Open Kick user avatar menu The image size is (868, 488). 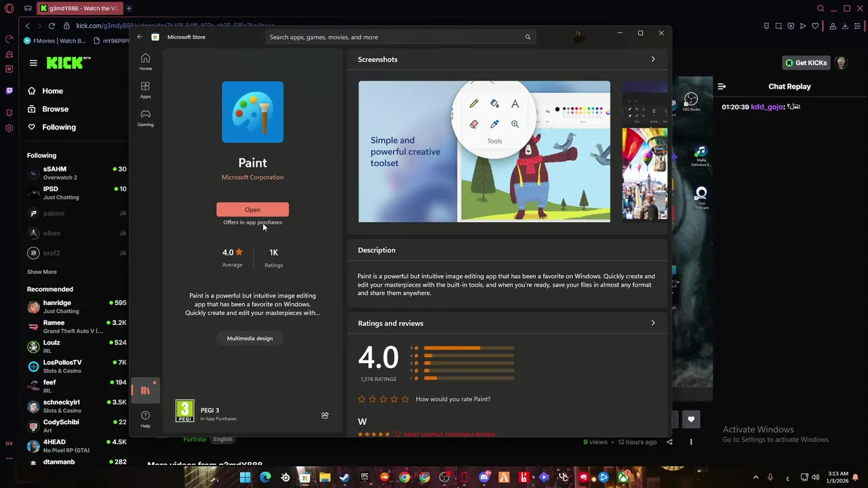[x=842, y=63]
